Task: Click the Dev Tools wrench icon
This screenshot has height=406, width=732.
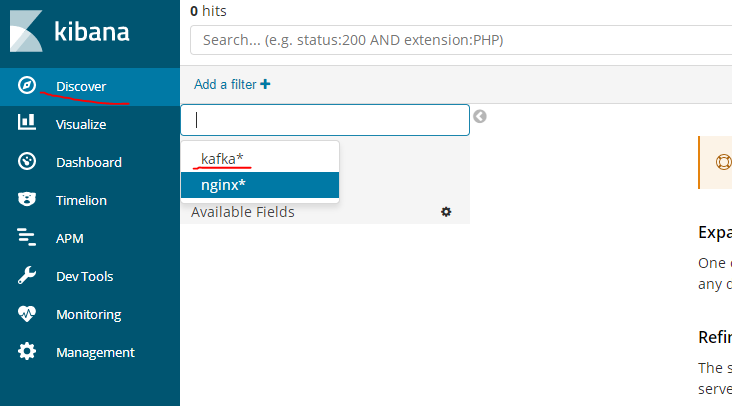Action: (x=27, y=275)
